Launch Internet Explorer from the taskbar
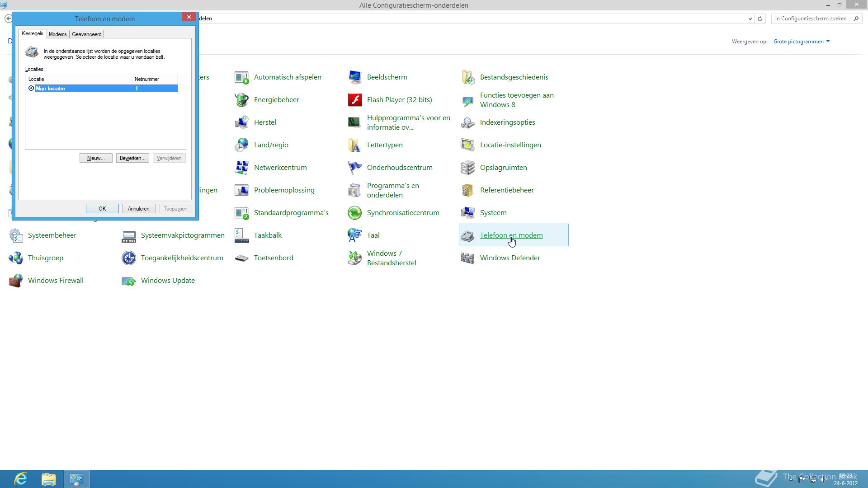Image resolution: width=868 pixels, height=488 pixels. tap(21, 479)
